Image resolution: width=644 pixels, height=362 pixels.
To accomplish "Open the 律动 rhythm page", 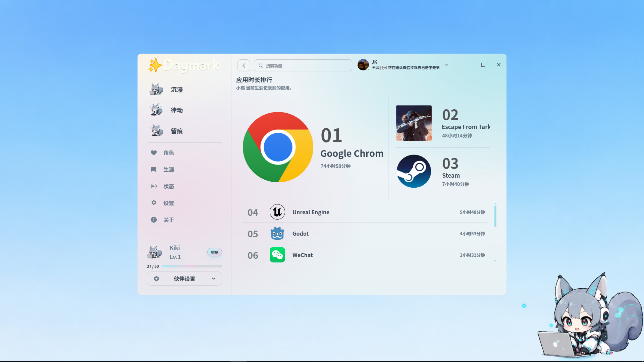I will (x=177, y=110).
